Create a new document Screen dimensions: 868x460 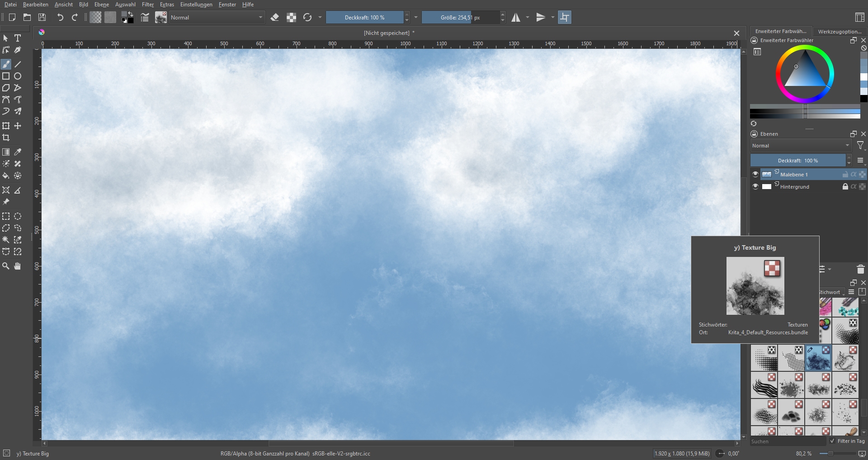[12, 17]
